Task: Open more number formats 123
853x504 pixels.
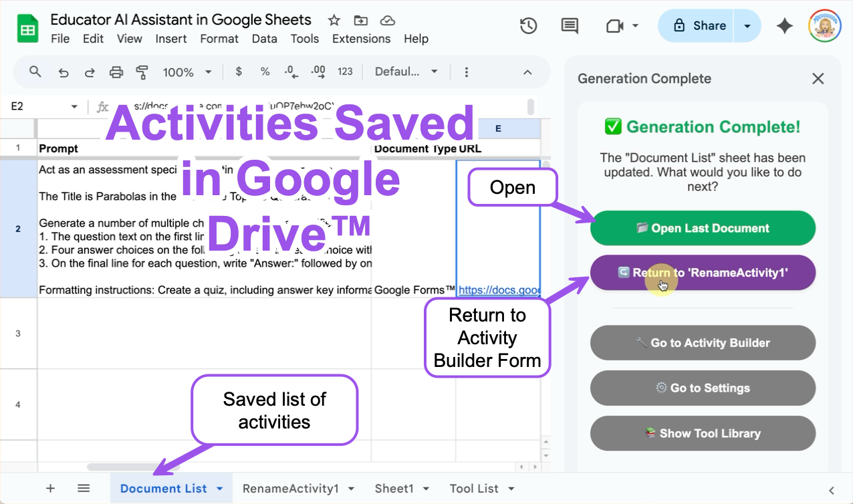Action: click(345, 72)
